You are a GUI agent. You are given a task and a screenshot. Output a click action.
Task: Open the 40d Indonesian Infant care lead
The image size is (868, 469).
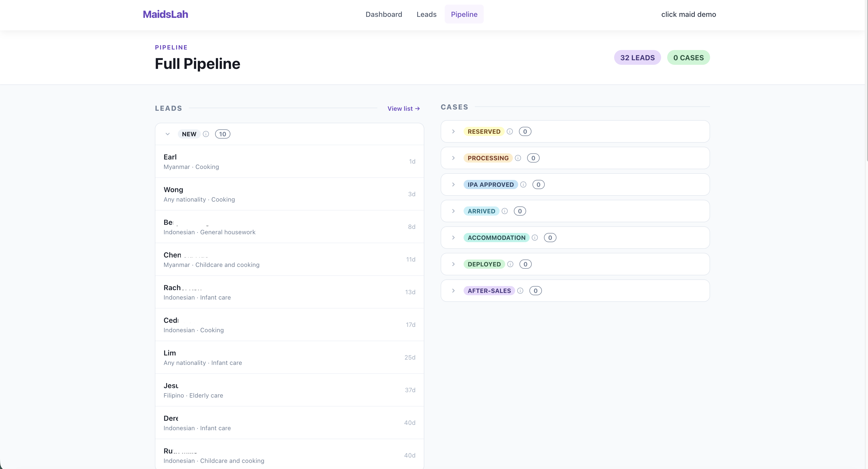[289, 423]
